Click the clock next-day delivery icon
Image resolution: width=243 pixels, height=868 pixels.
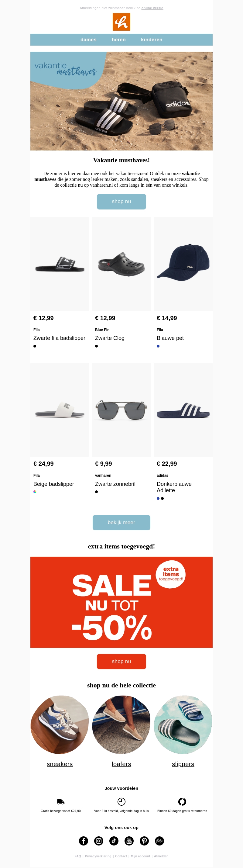pyautogui.click(x=122, y=802)
